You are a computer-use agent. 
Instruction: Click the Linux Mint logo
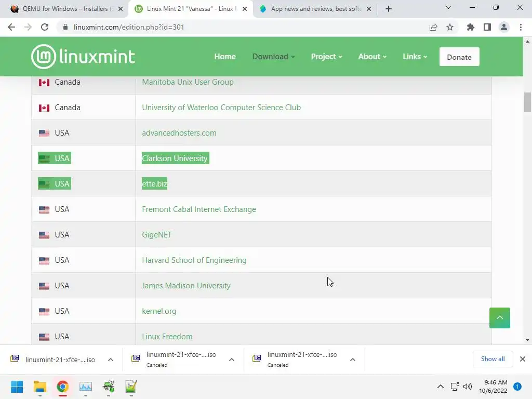tap(83, 56)
